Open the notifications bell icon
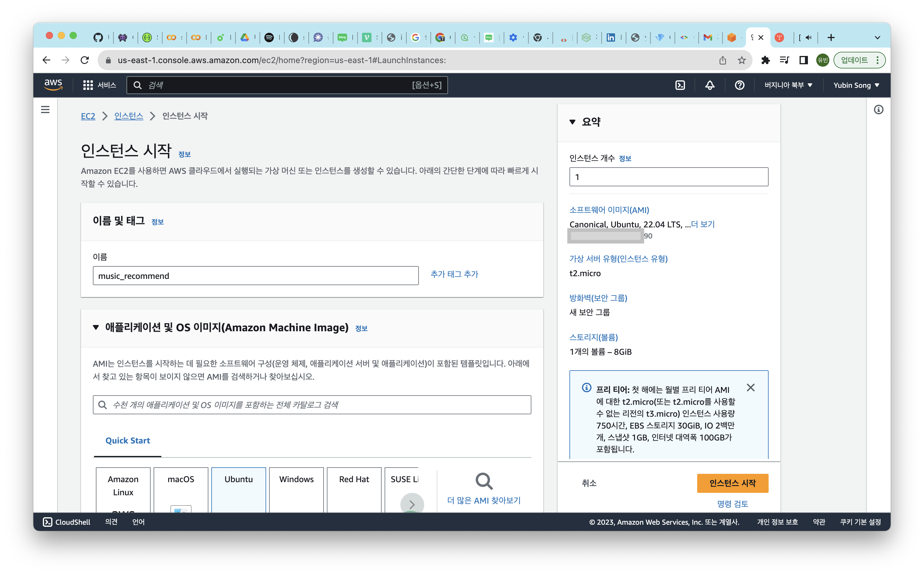 pos(710,85)
